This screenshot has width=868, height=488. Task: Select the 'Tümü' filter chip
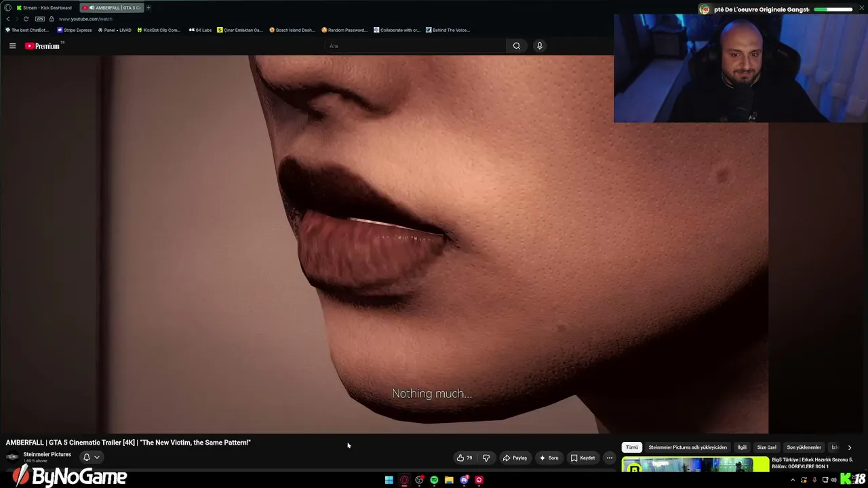[x=632, y=447]
